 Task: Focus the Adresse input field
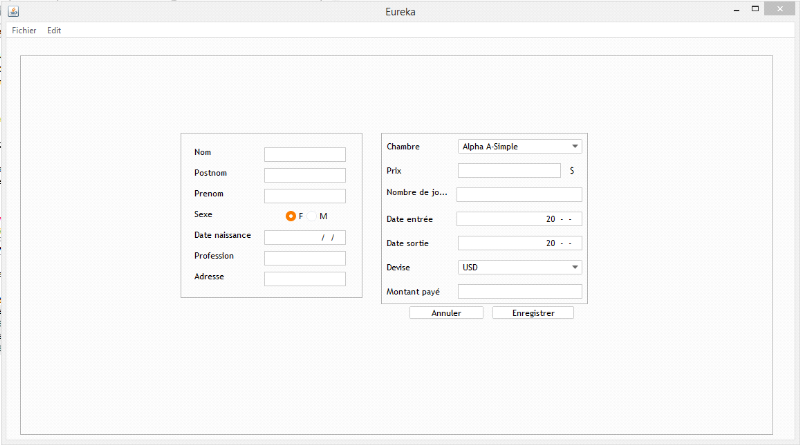point(305,279)
